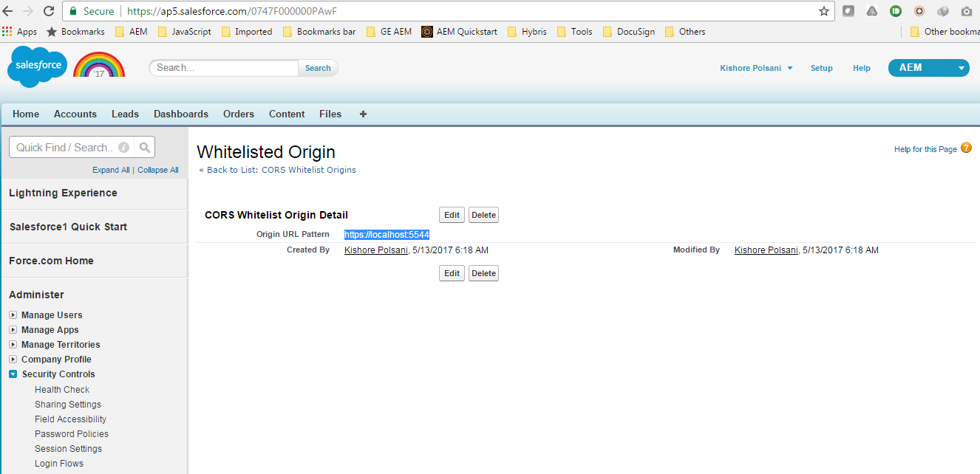Open the DocuSign bookmarks folder
980x474 pixels.
[629, 32]
